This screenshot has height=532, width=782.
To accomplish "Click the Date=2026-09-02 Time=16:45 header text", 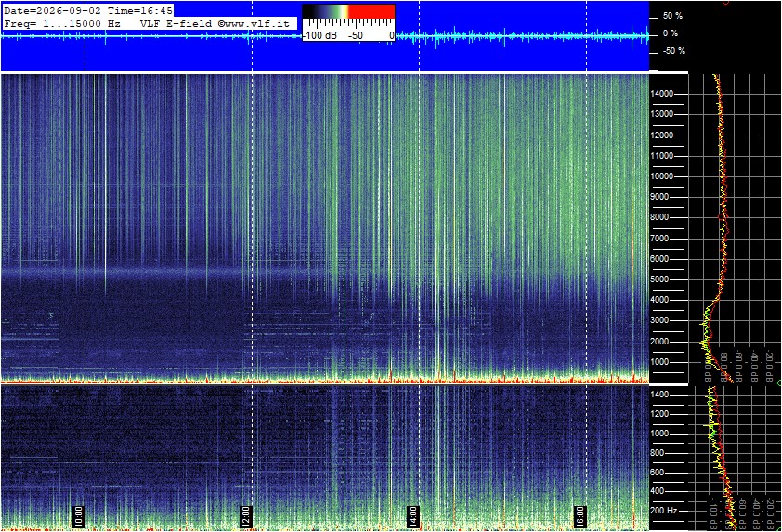I will (88, 10).
